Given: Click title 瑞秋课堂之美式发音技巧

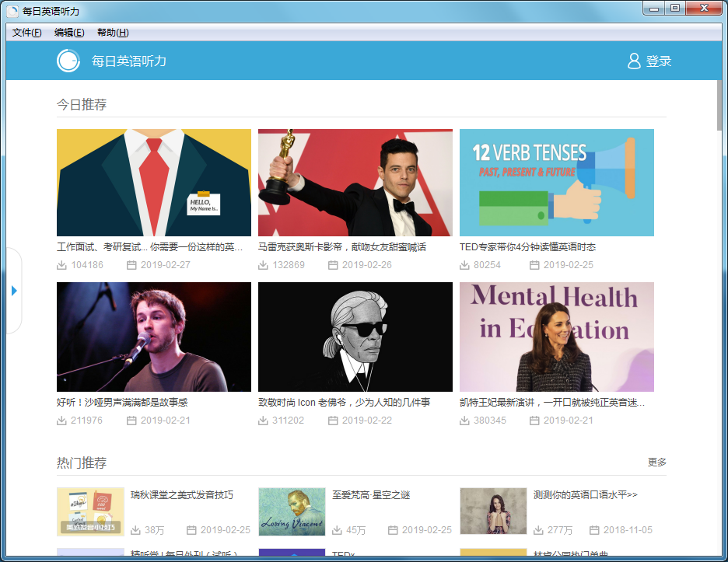Looking at the screenshot, I should [182, 494].
